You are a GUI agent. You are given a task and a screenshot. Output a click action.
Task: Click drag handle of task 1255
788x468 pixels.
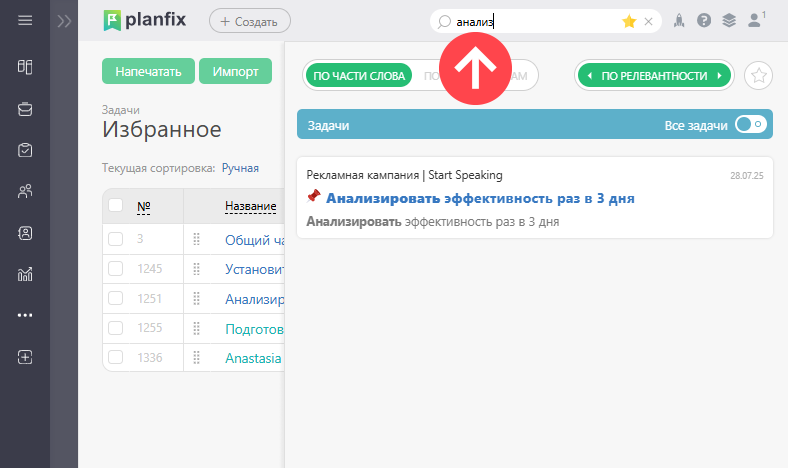pos(196,328)
